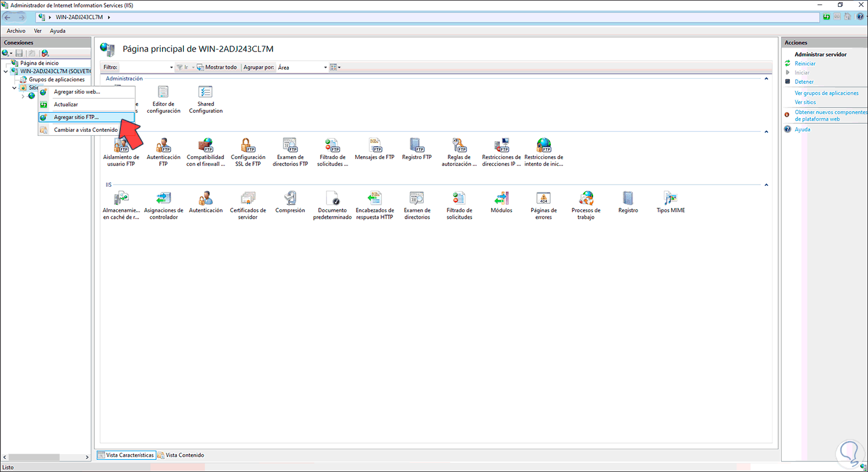Open Compatibilidad con el firewall FTP
Viewport: 868px width, 472px height.
pyautogui.click(x=205, y=153)
